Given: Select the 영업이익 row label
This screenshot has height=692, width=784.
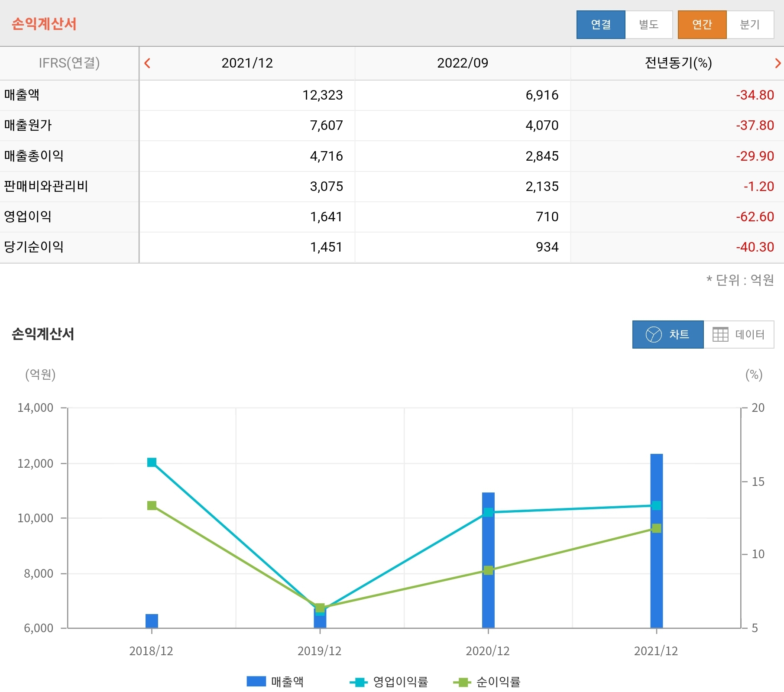Looking at the screenshot, I should point(28,217).
